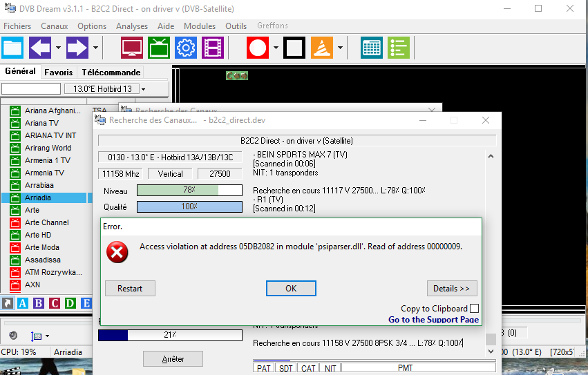The width and height of the screenshot is (588, 375).
Task: Open Canaux menu
Action: point(55,26)
